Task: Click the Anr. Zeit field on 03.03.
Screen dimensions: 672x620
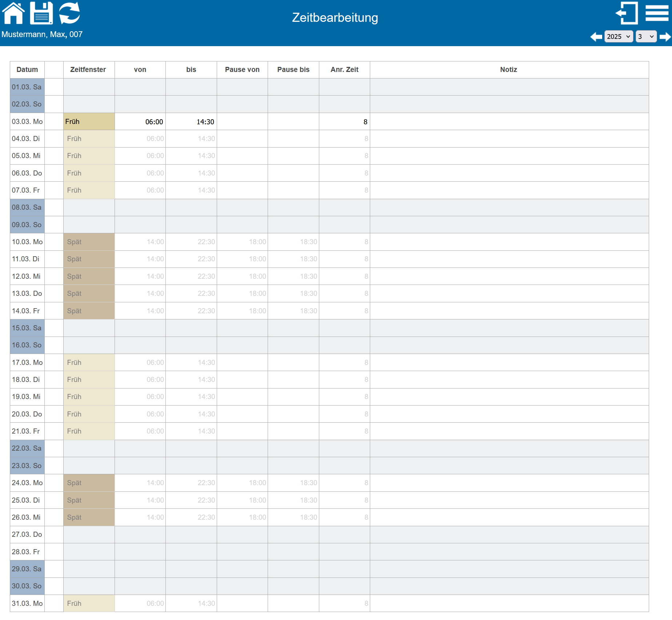Action: (x=344, y=122)
